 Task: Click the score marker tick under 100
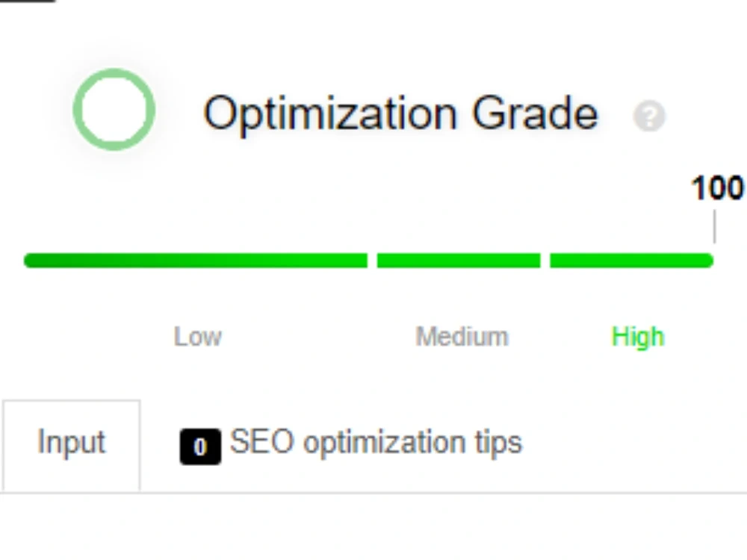[714, 227]
